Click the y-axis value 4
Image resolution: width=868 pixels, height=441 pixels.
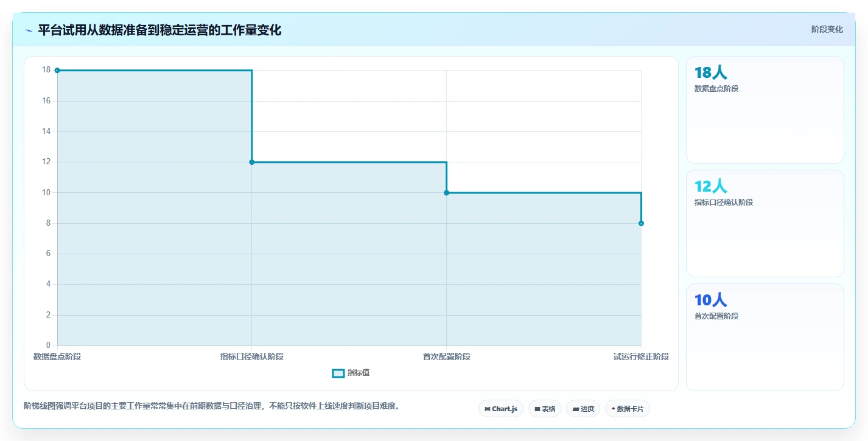tap(48, 284)
